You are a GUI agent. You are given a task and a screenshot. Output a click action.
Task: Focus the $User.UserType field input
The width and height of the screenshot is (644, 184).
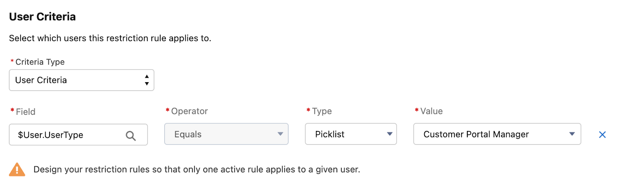(x=78, y=134)
